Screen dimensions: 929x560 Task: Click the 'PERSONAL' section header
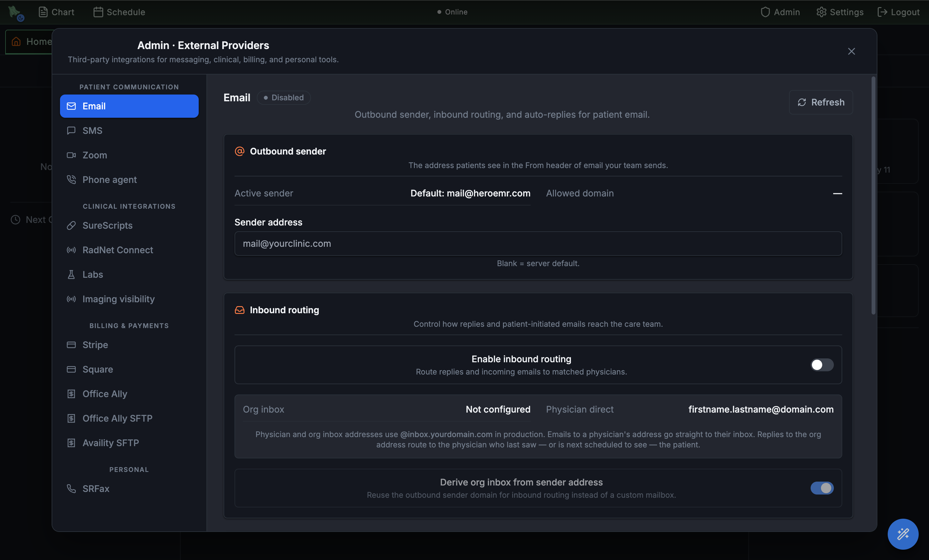coord(129,469)
